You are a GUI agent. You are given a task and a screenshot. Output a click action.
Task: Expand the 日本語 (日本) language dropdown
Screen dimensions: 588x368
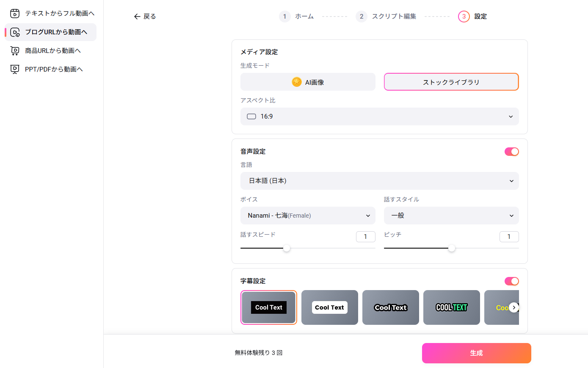click(379, 181)
